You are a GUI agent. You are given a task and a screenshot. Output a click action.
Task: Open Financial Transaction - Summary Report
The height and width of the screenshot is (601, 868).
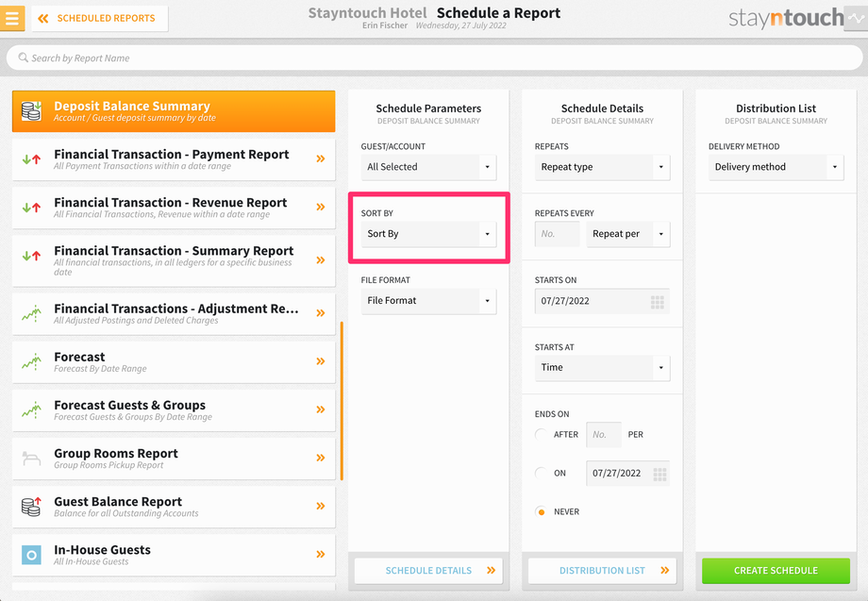point(174,260)
